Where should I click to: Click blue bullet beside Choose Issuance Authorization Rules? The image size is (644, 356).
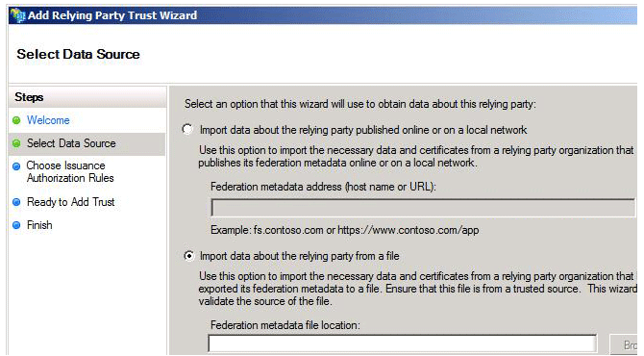tap(16, 166)
